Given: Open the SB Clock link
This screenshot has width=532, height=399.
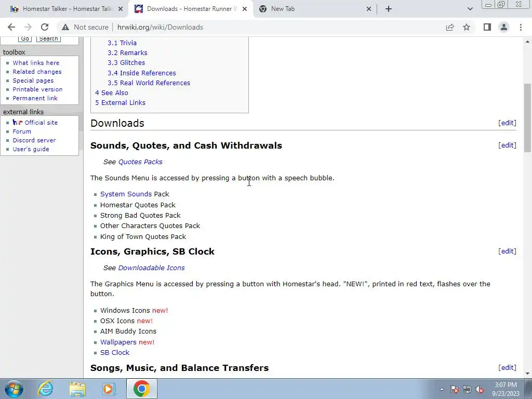Looking at the screenshot, I should [115, 353].
